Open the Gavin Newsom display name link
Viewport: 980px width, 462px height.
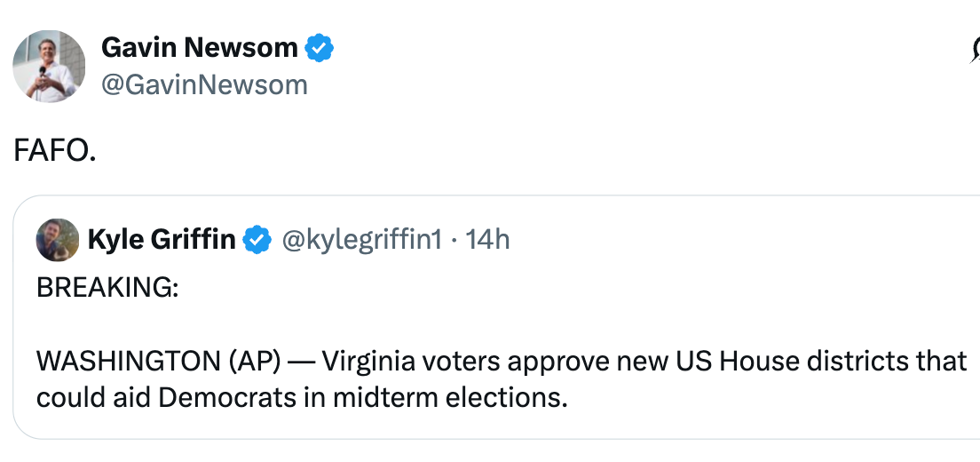(x=199, y=48)
